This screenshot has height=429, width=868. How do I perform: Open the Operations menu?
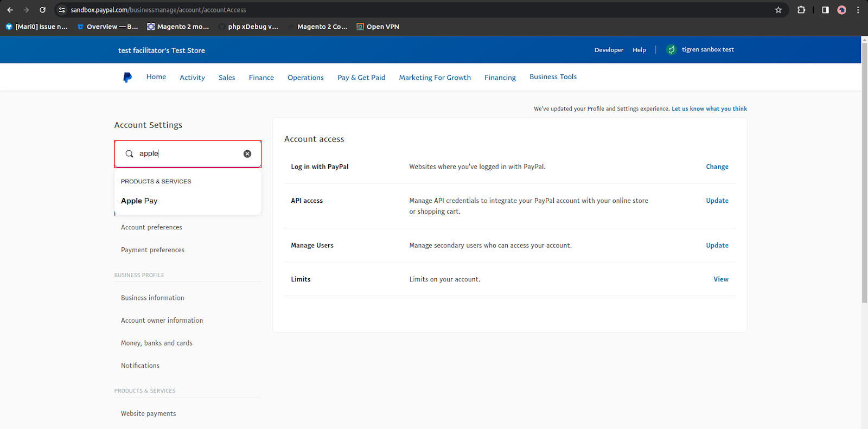tap(305, 78)
